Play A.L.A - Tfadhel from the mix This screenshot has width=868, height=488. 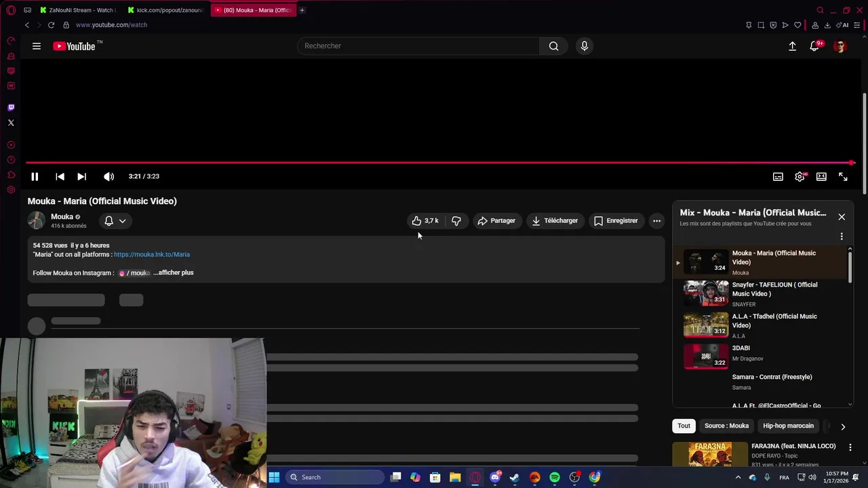coord(761,325)
